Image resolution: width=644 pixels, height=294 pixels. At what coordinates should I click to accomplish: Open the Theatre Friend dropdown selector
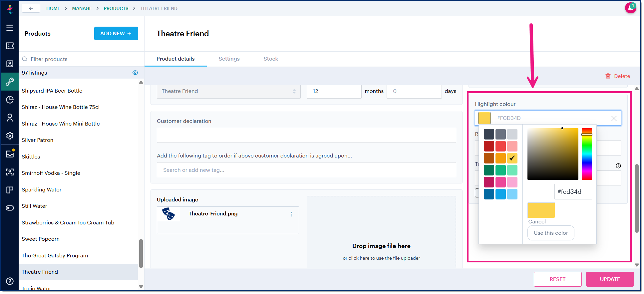pos(229,91)
